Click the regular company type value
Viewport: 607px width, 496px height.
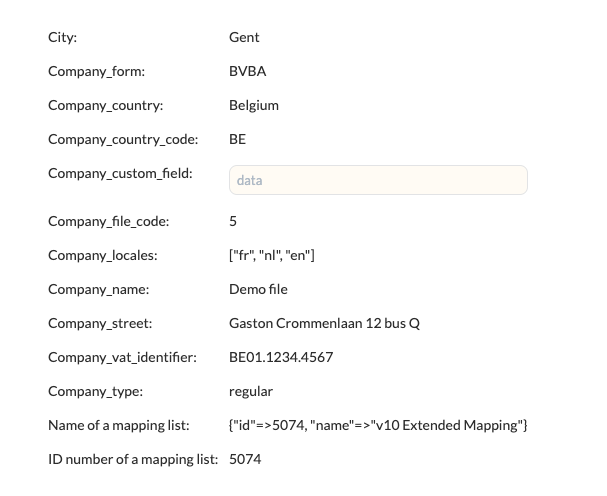(x=251, y=391)
